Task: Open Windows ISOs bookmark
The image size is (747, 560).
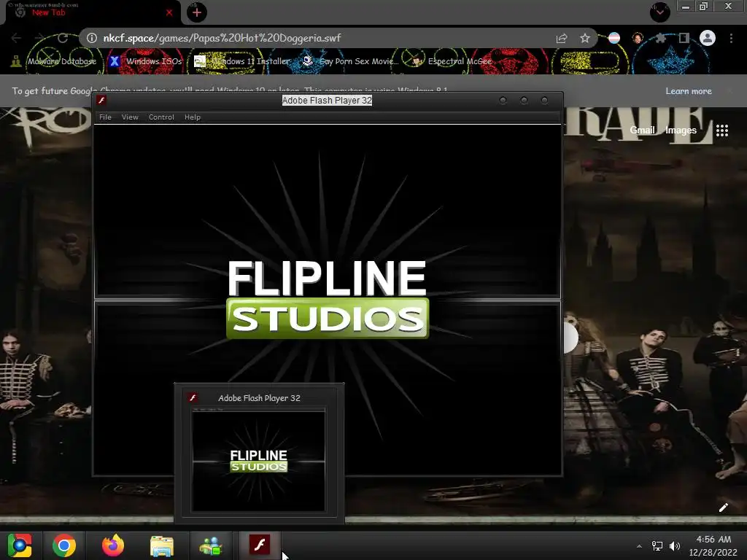Action: [145, 61]
